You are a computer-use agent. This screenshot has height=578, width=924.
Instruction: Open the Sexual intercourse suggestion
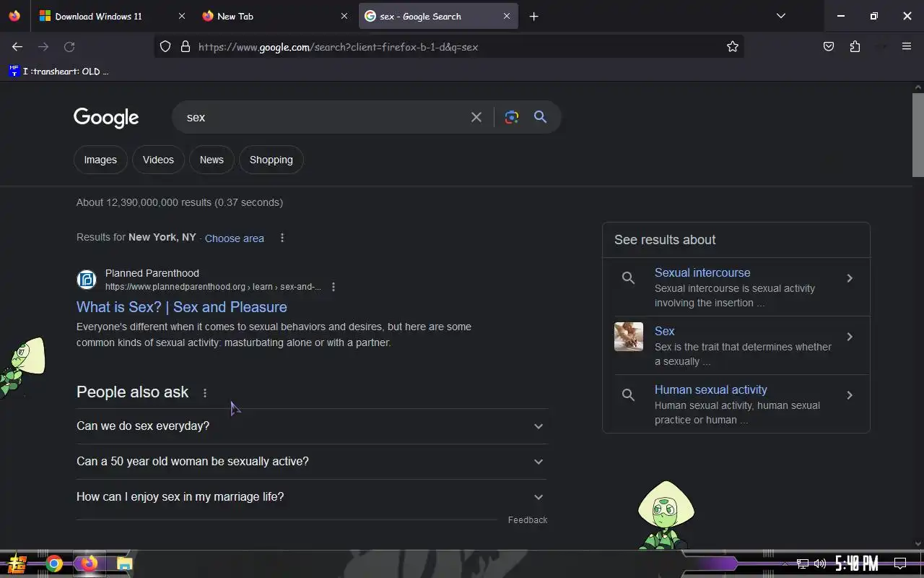702,272
